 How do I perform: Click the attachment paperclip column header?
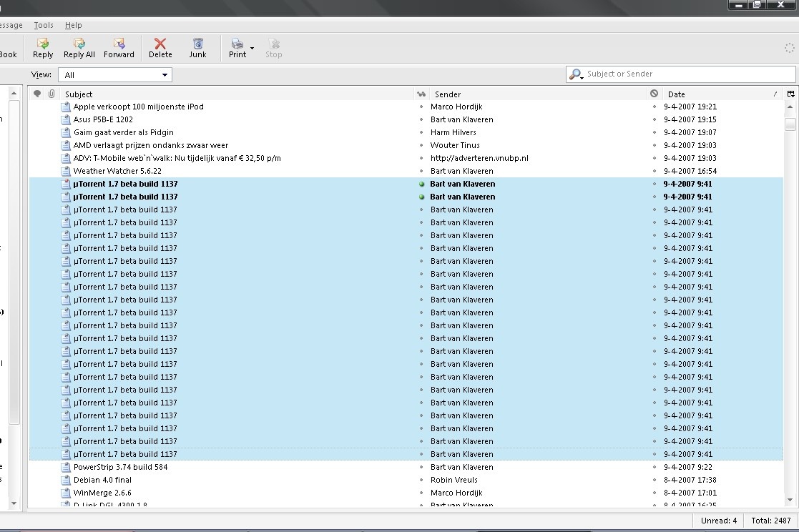[52, 94]
